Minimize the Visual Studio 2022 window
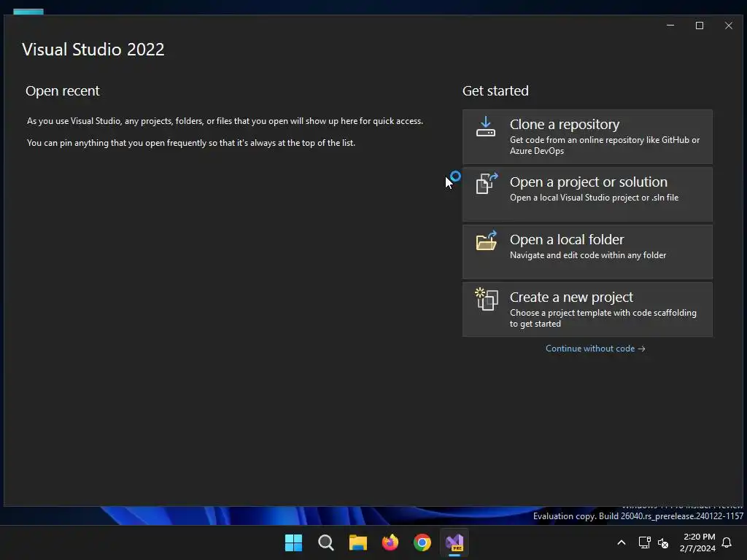Screen dimensions: 747x560 (x=670, y=26)
